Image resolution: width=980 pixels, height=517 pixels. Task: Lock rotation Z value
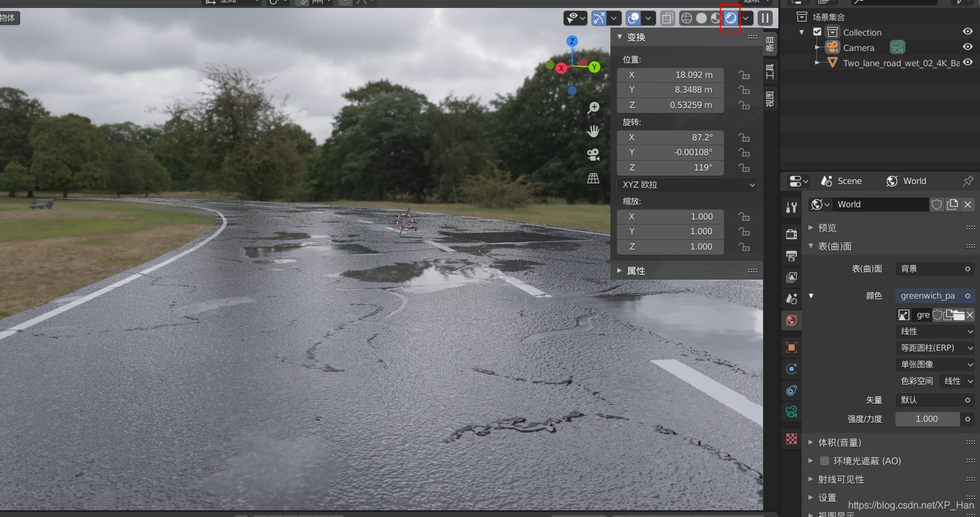(x=744, y=167)
